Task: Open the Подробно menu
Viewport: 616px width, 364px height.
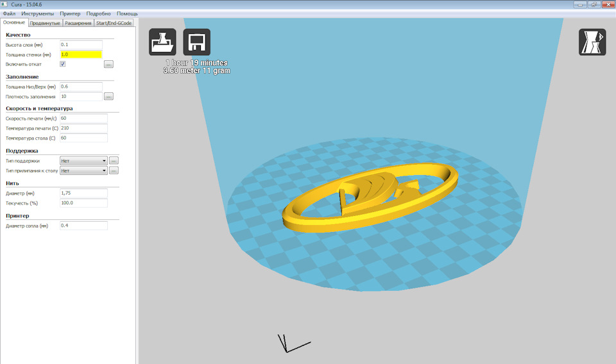Action: point(98,13)
